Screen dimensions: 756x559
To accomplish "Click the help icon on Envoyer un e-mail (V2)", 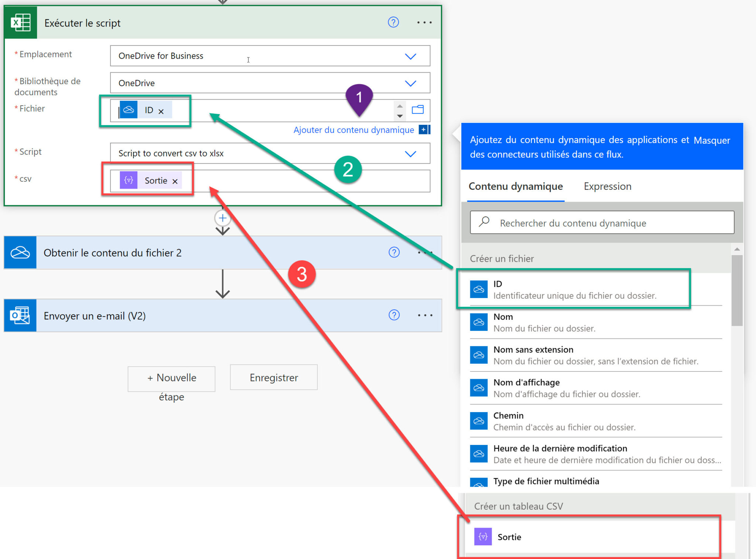I will point(394,315).
